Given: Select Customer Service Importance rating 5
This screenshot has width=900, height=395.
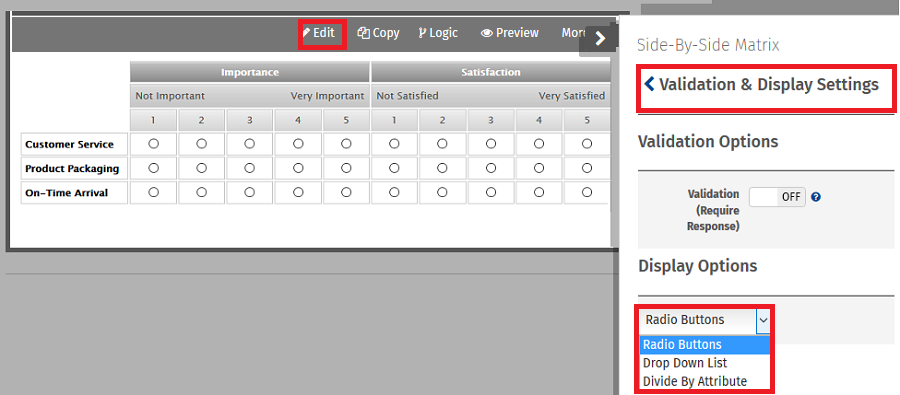Looking at the screenshot, I should point(346,144).
